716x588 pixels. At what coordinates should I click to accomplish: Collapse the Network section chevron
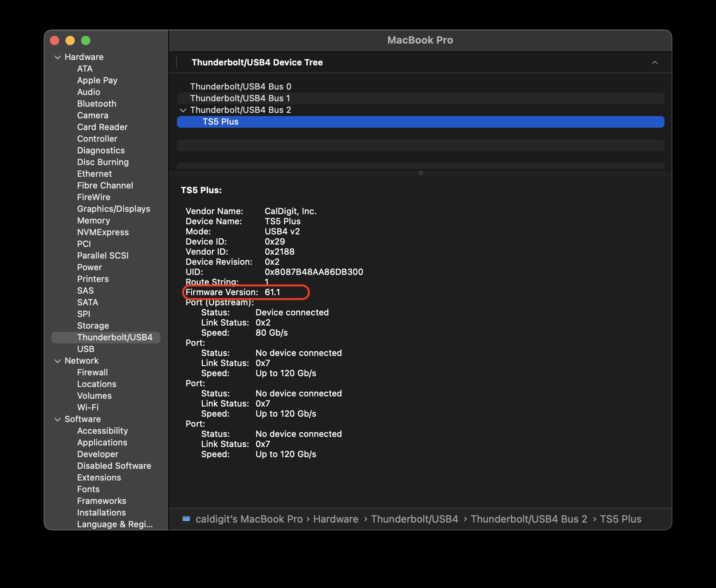[58, 361]
